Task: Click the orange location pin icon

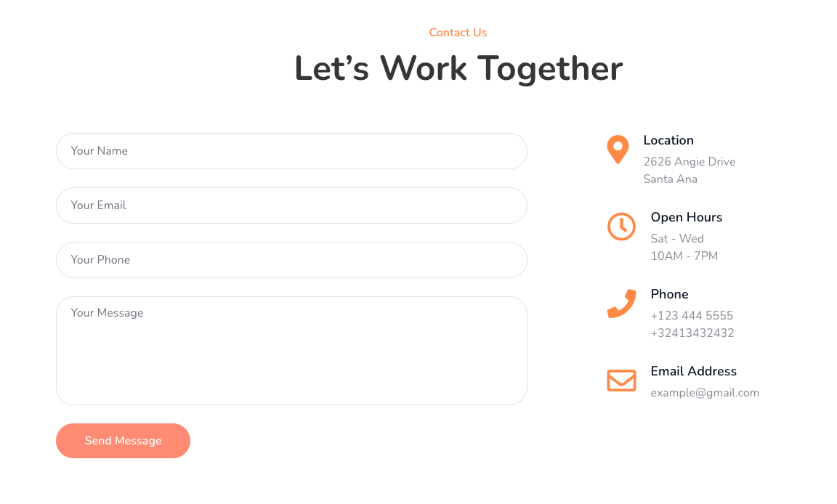Action: pos(618,149)
